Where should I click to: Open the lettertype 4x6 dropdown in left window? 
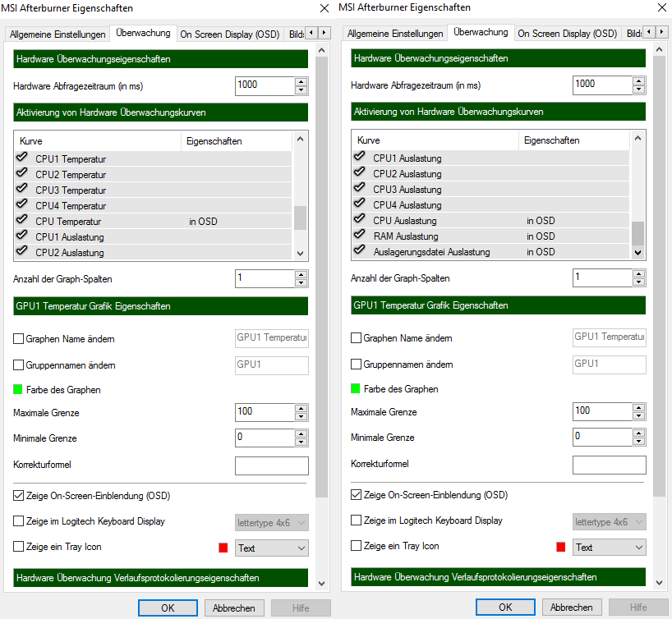272,523
